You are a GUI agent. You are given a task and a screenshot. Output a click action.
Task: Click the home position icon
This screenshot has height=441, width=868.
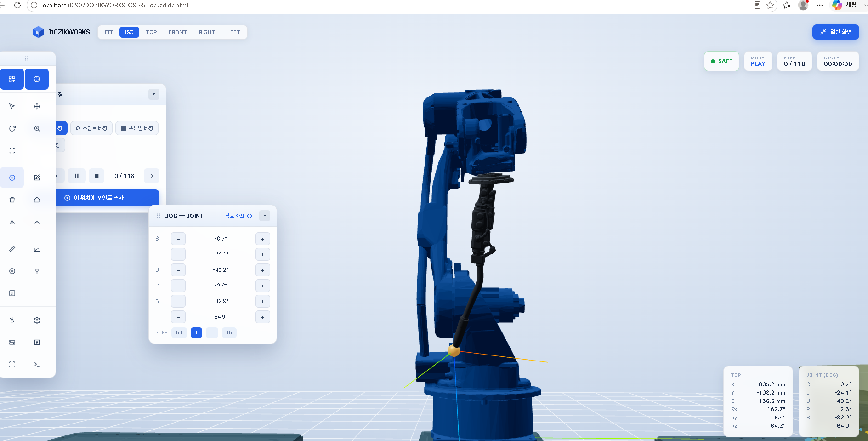click(x=37, y=200)
